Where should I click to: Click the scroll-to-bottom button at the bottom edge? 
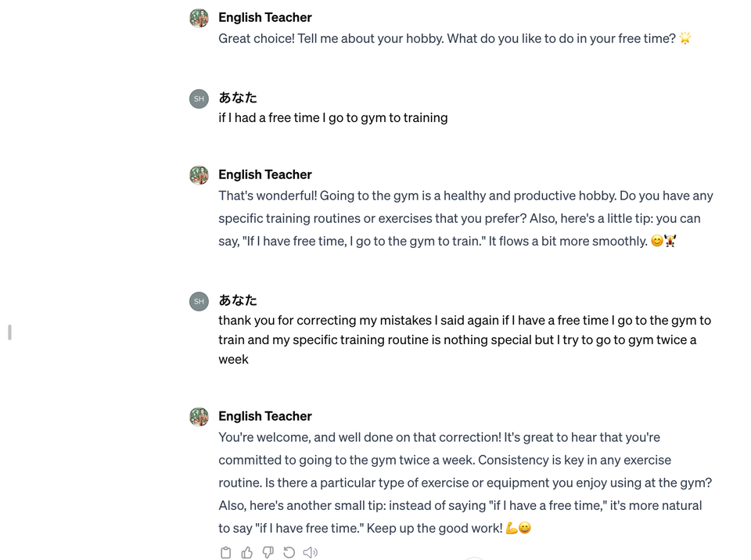click(473, 558)
